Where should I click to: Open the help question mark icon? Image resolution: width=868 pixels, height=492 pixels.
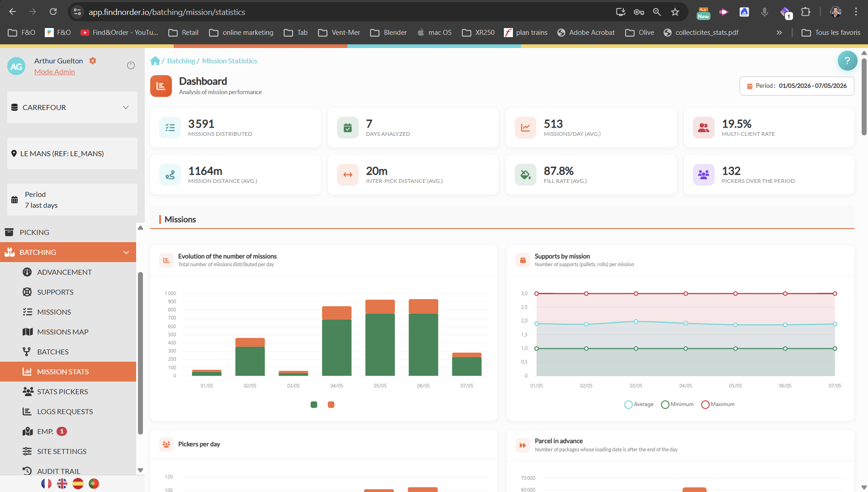(x=847, y=61)
